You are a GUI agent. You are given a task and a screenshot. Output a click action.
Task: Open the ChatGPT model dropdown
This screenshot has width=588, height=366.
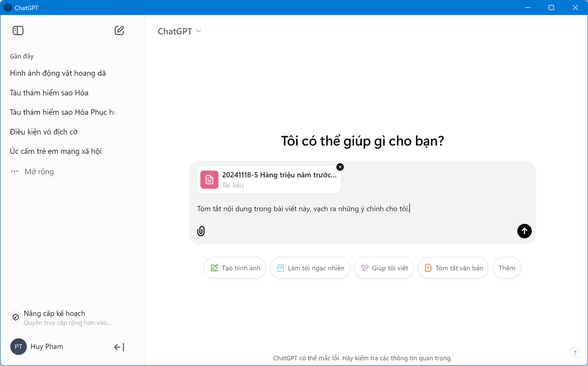point(180,31)
